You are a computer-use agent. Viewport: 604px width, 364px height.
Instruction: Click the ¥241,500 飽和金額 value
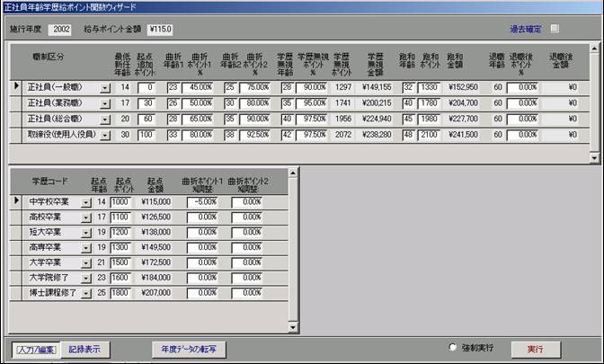tap(464, 135)
